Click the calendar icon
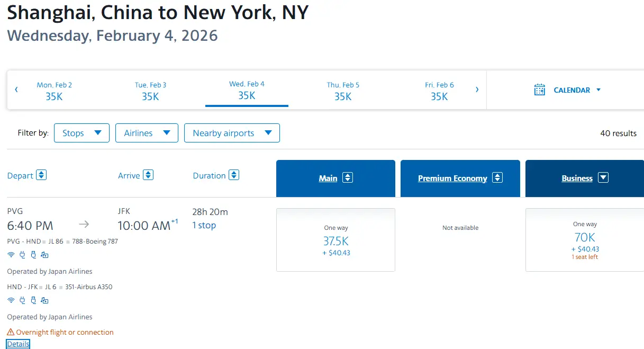 tap(539, 90)
